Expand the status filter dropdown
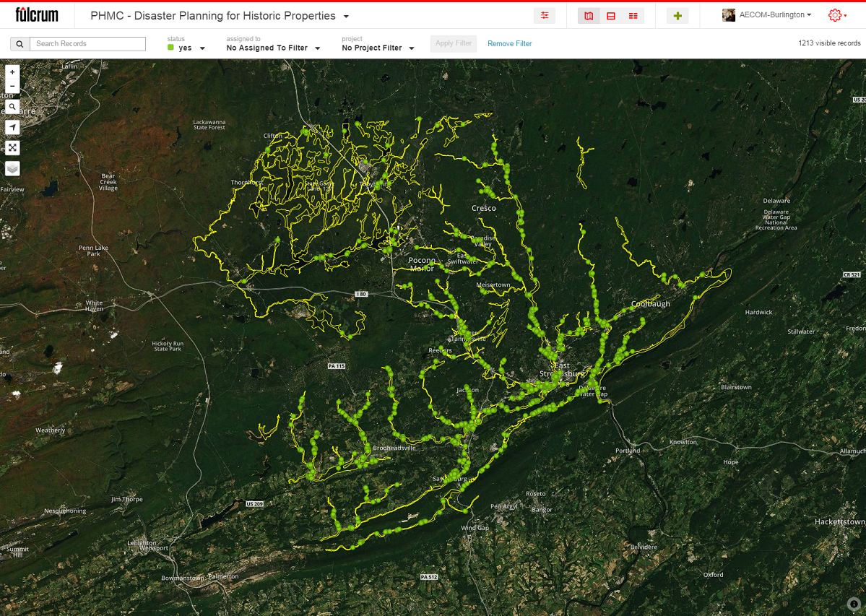This screenshot has width=866, height=616. tap(187, 48)
